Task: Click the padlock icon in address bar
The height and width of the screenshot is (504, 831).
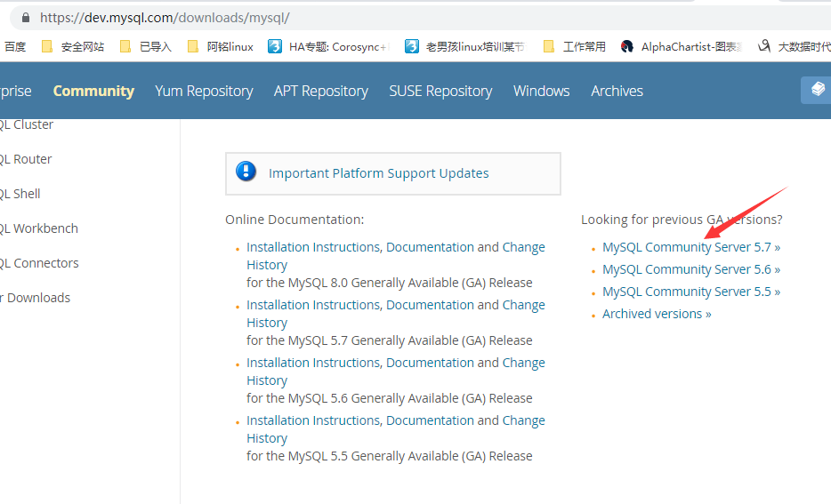Action: coord(24,18)
